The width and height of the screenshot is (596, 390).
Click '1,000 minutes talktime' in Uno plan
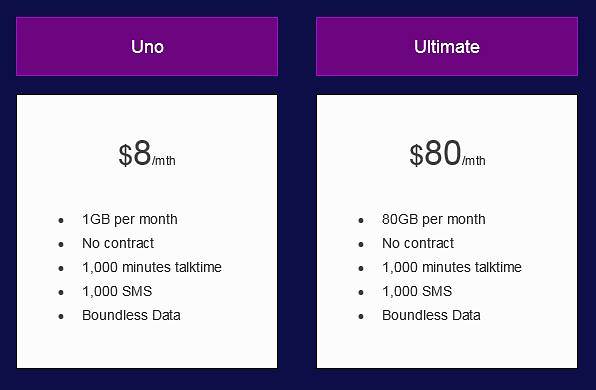[152, 267]
